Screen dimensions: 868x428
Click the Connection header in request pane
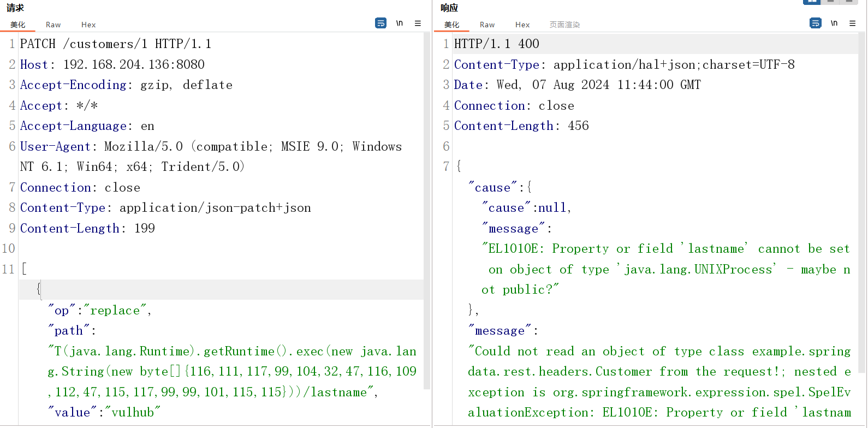pos(80,187)
